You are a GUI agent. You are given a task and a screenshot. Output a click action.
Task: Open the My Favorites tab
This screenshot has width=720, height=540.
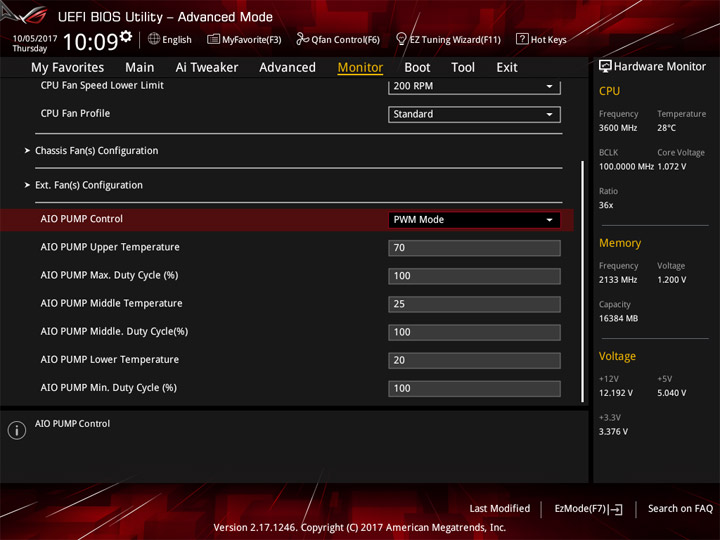(68, 68)
